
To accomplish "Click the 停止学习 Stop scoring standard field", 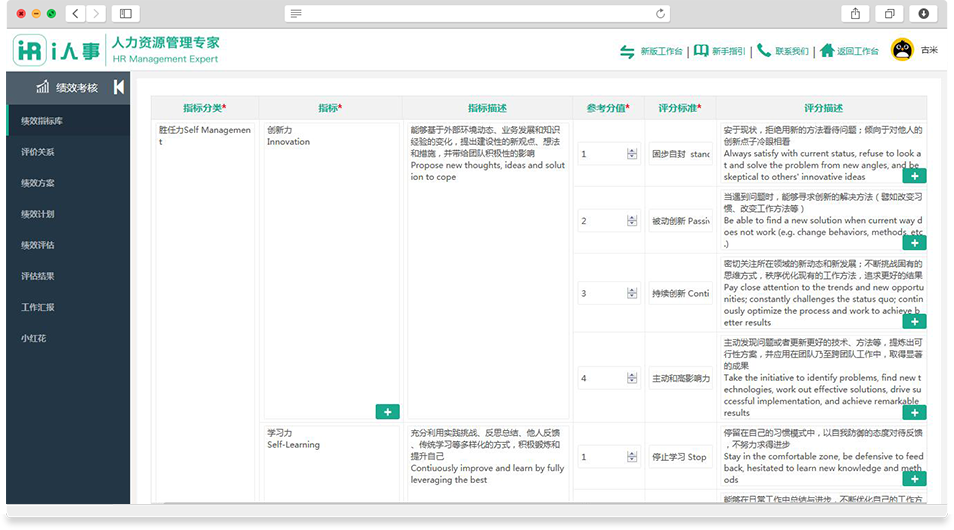I will pos(680,457).
